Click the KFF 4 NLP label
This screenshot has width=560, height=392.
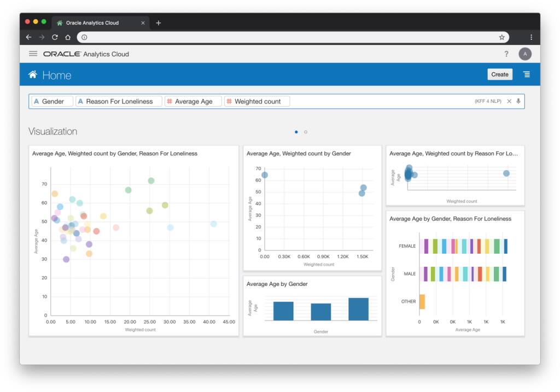point(489,101)
